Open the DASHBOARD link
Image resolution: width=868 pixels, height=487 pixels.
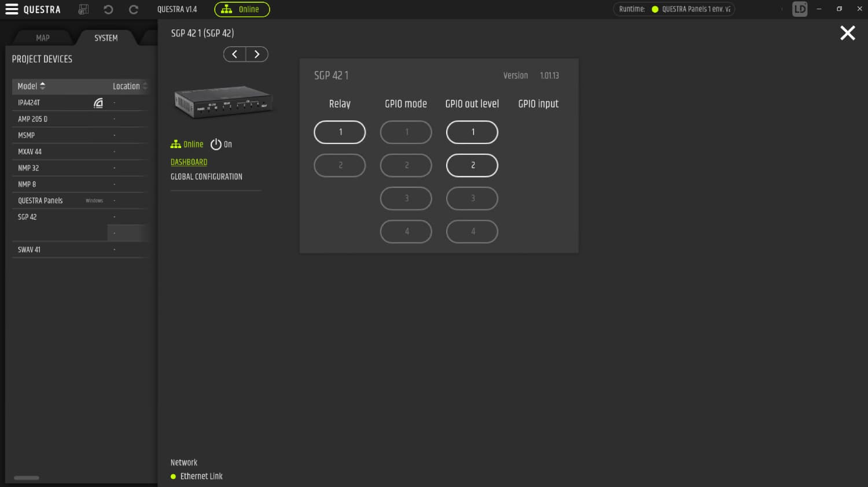click(189, 162)
